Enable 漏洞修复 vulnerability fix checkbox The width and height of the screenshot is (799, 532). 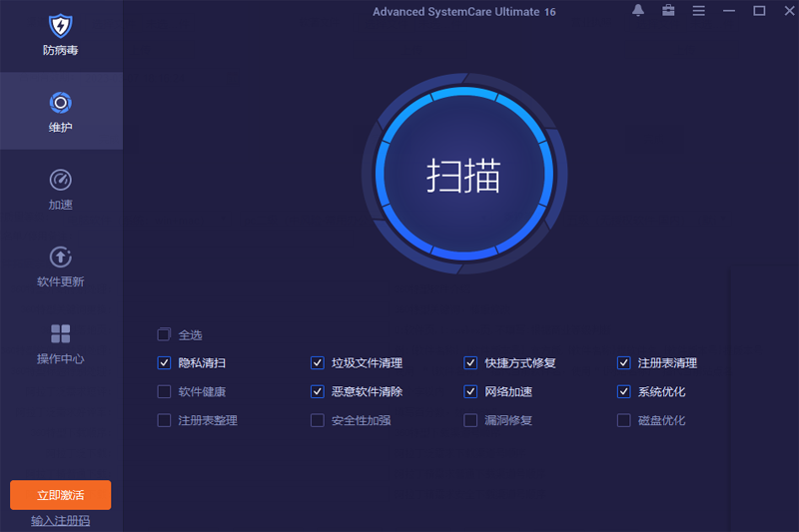(470, 420)
